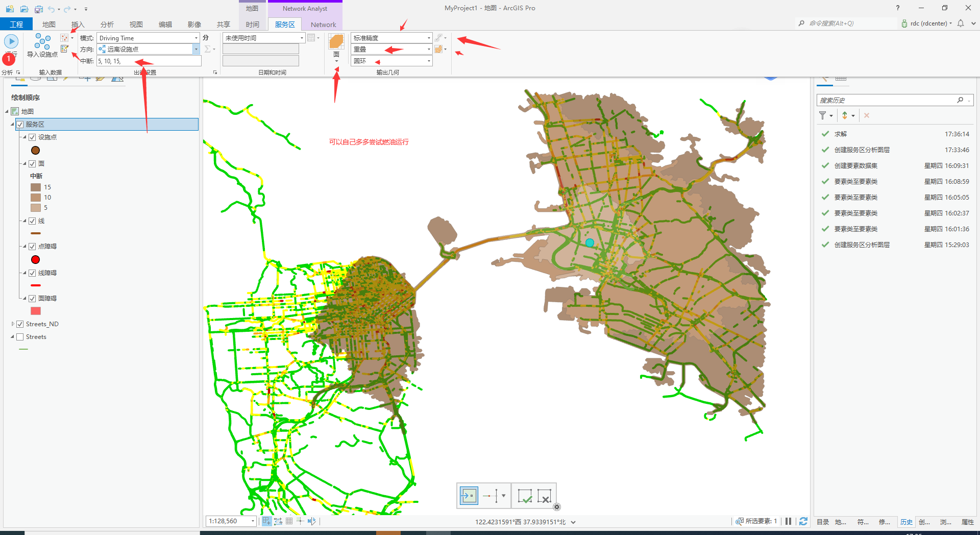This screenshot has width=980, height=535.
Task: Switch to the 地图 ribbon tab
Action: click(x=48, y=24)
